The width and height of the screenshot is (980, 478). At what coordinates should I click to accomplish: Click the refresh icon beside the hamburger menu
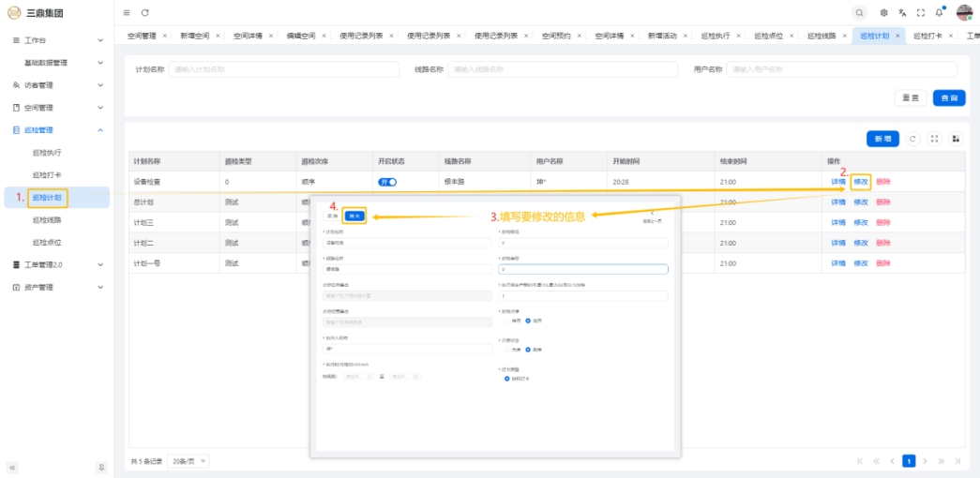pos(144,12)
